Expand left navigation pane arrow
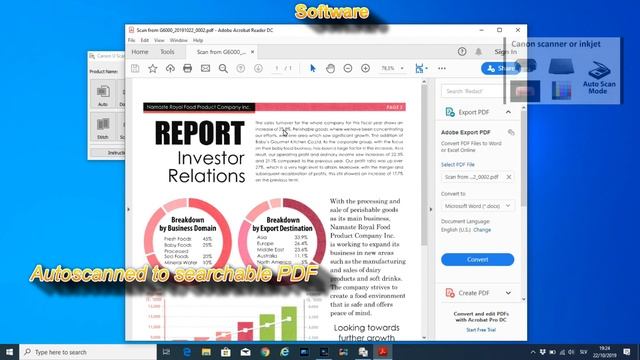Screen dimensions: 640x360 coord(129,209)
